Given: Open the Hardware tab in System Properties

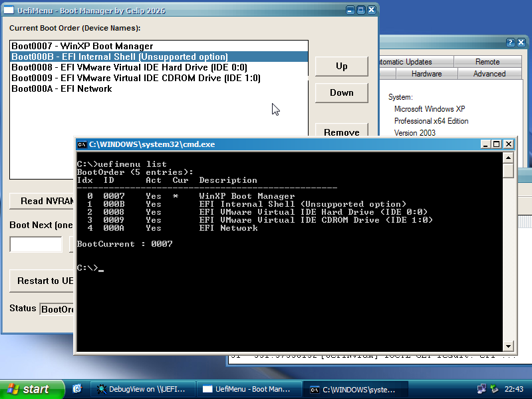Looking at the screenshot, I should pos(426,74).
